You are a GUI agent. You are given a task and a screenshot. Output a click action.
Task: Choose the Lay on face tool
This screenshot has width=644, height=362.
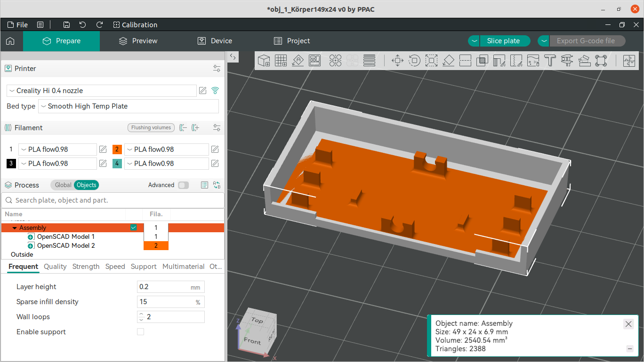[x=448, y=60]
